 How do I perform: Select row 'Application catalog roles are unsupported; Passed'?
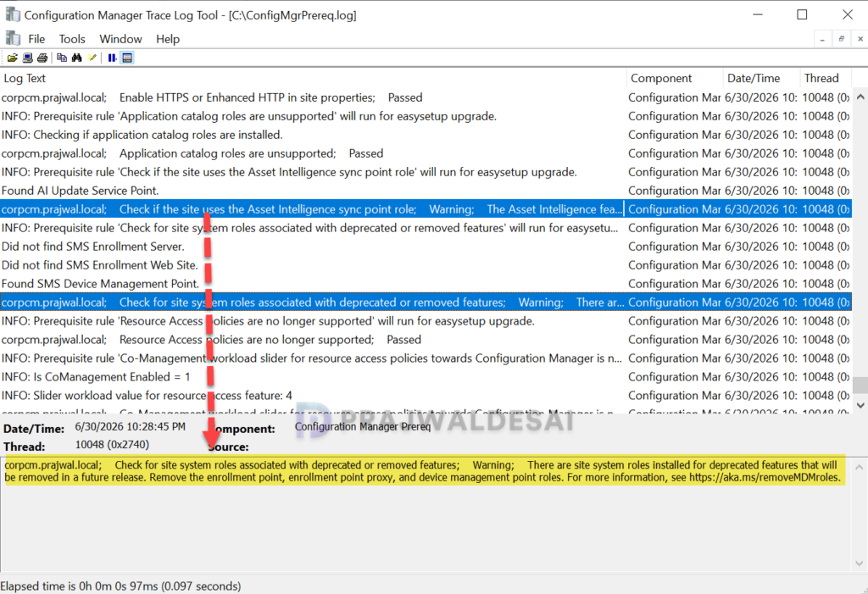coord(426,153)
